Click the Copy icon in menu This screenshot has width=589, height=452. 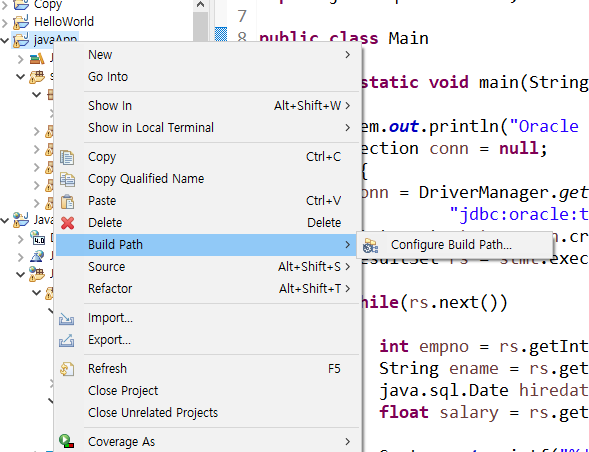tap(67, 157)
